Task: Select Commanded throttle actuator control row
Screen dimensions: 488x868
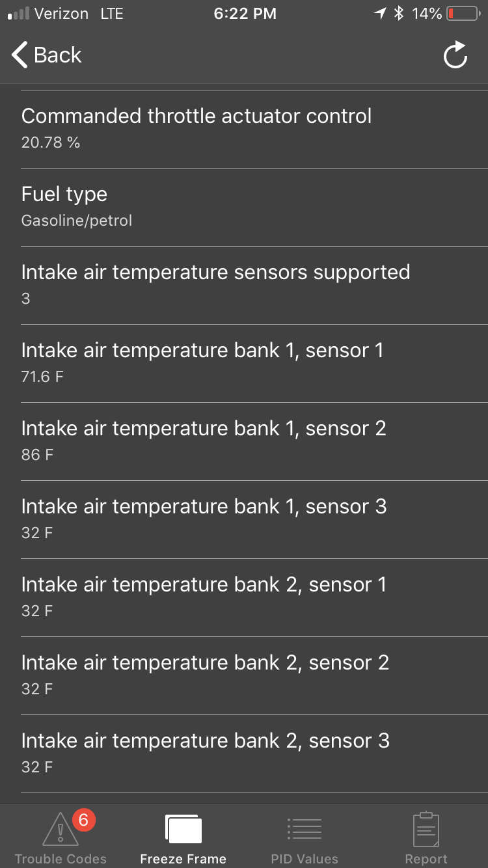Action: [244, 128]
